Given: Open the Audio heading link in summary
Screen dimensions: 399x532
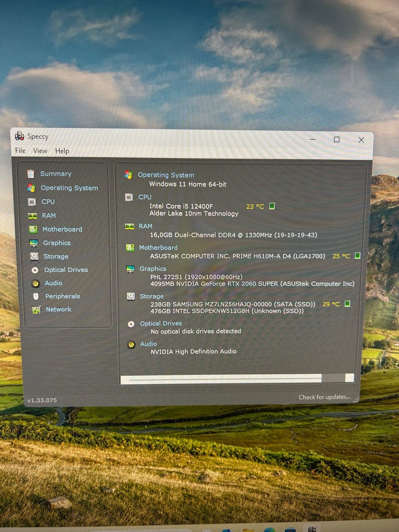Looking at the screenshot, I should [148, 344].
